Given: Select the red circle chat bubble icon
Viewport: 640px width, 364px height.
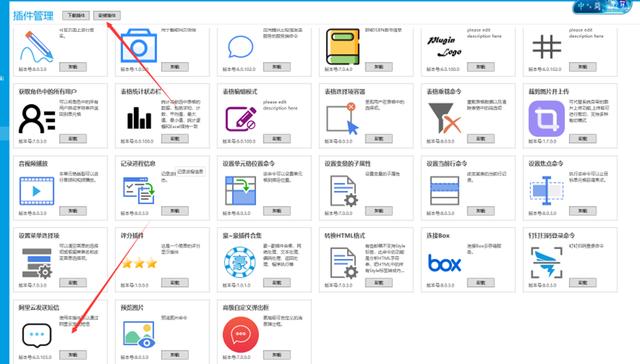Looking at the screenshot, I should (x=241, y=335).
